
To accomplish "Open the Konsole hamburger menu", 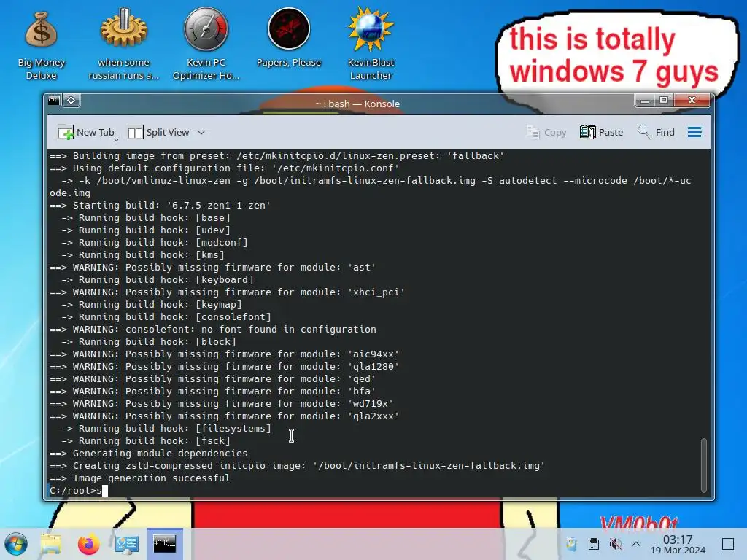I will tap(694, 133).
